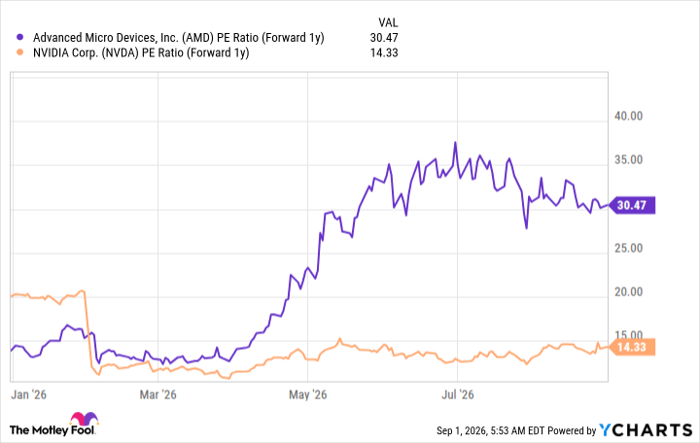
Task: Click the orange 14.33 end-of-line flag
Action: pyautogui.click(x=632, y=347)
